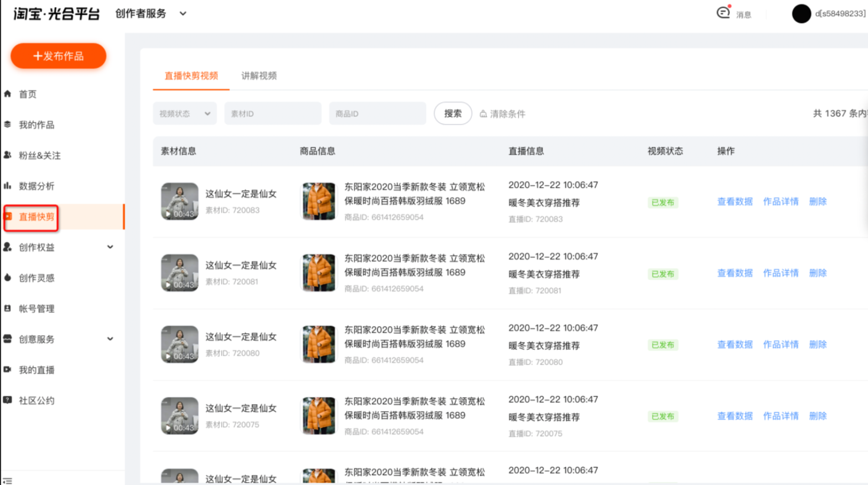Click the 搜索 search button
868x485 pixels.
click(x=453, y=114)
